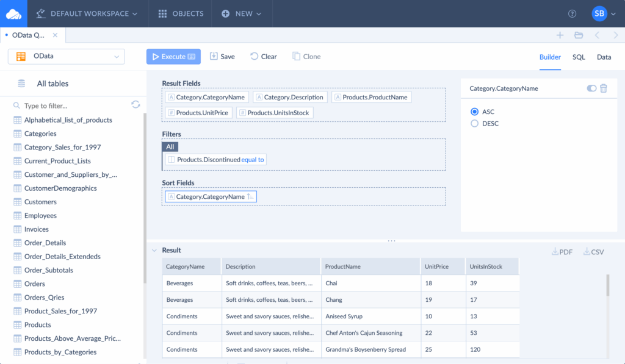Download results as PDF
Screen dimensions: 625x364
pos(561,251)
